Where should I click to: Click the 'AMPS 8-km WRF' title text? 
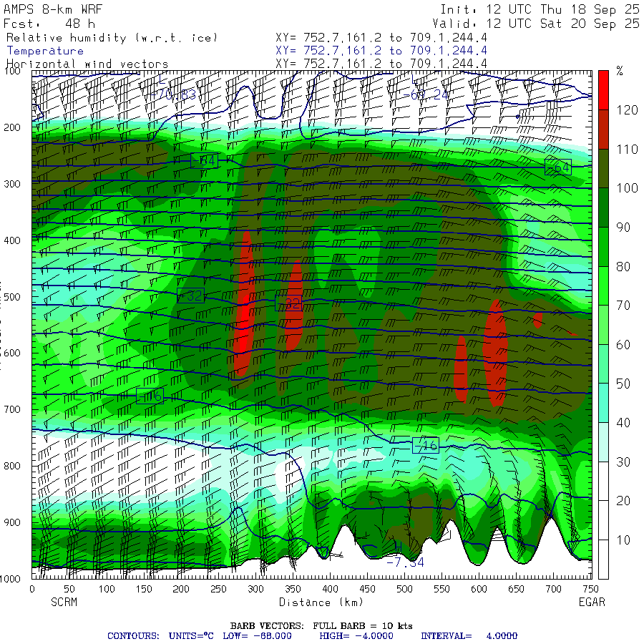(53, 9)
